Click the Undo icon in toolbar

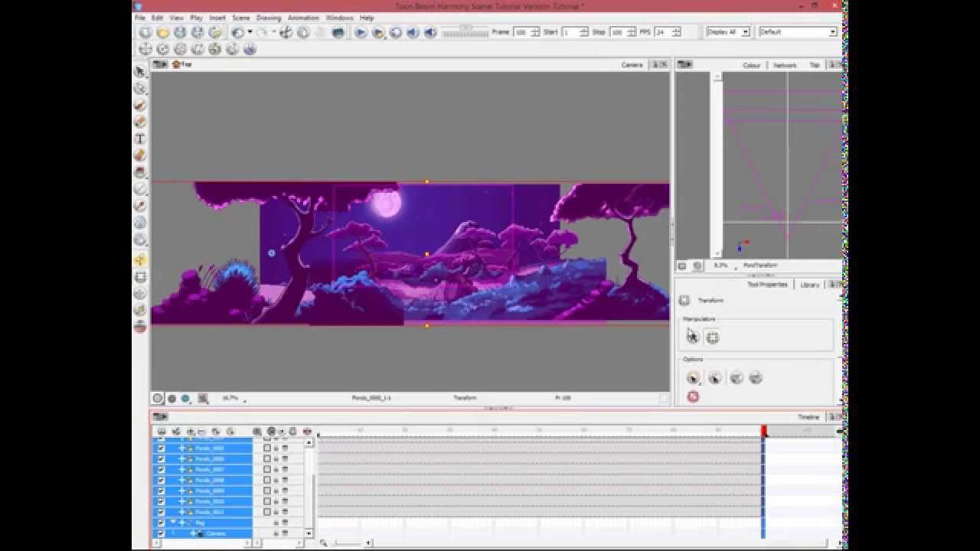[x=239, y=32]
